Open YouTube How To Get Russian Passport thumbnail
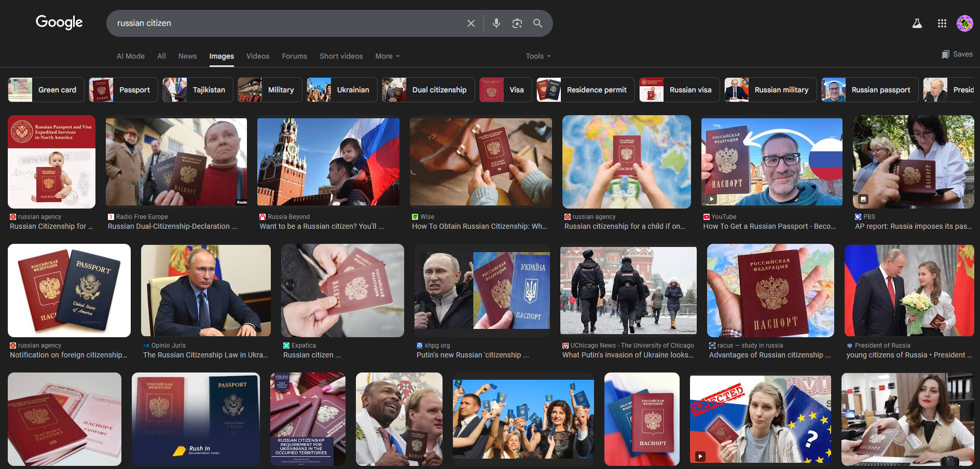 pos(771,162)
